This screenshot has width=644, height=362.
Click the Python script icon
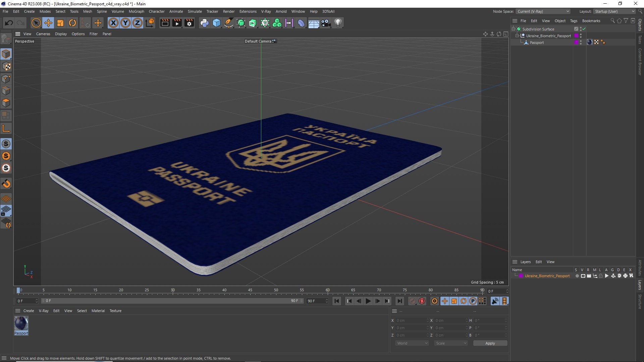point(204,23)
